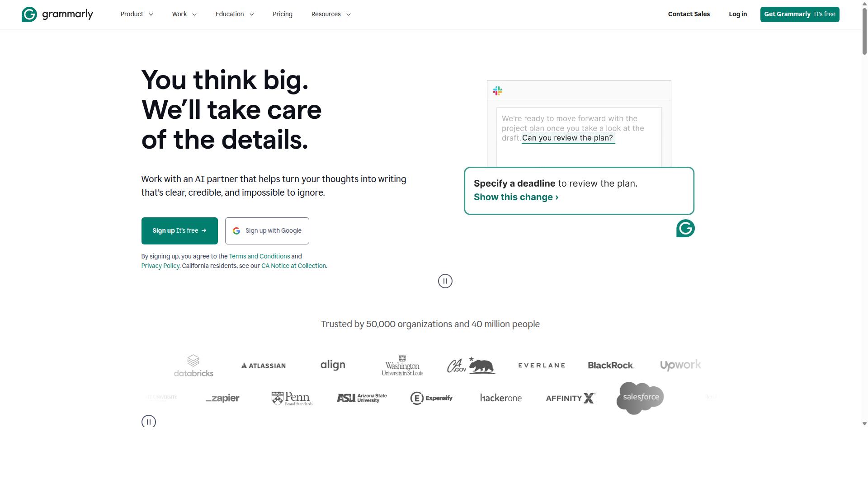Click the scrollbar up arrow

[x=864, y=3]
